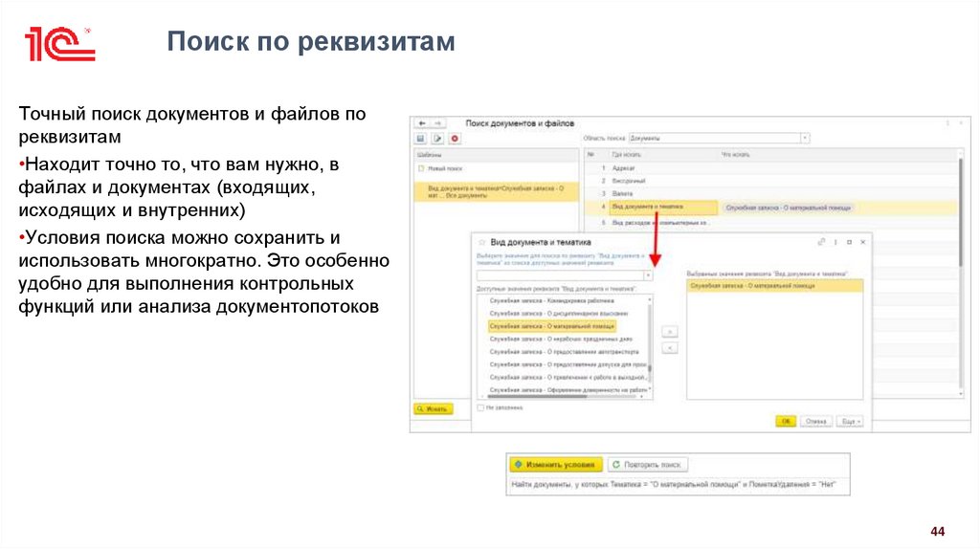Select the highlighted saved template Вид документа и тематика

[x=497, y=191]
